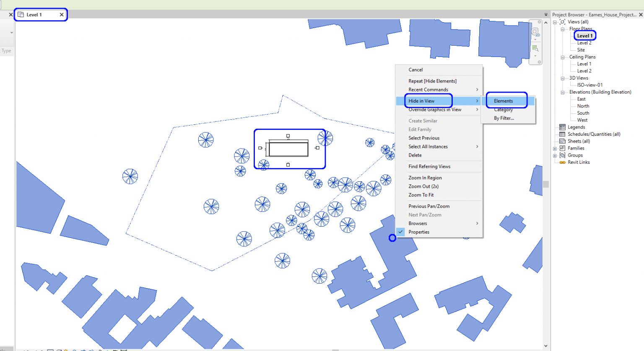Click the Sheets (all) icon in Project Browser
This screenshot has height=351, width=644.
[x=562, y=141]
